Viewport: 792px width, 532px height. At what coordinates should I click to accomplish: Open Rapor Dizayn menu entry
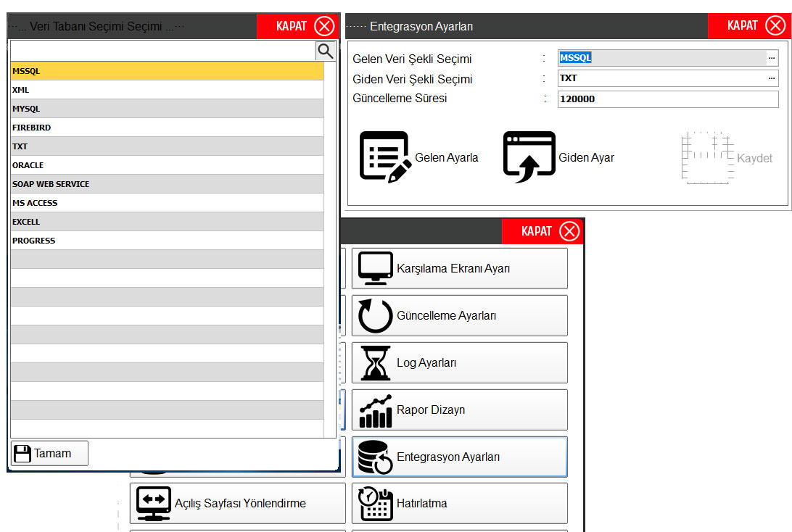[x=460, y=410]
